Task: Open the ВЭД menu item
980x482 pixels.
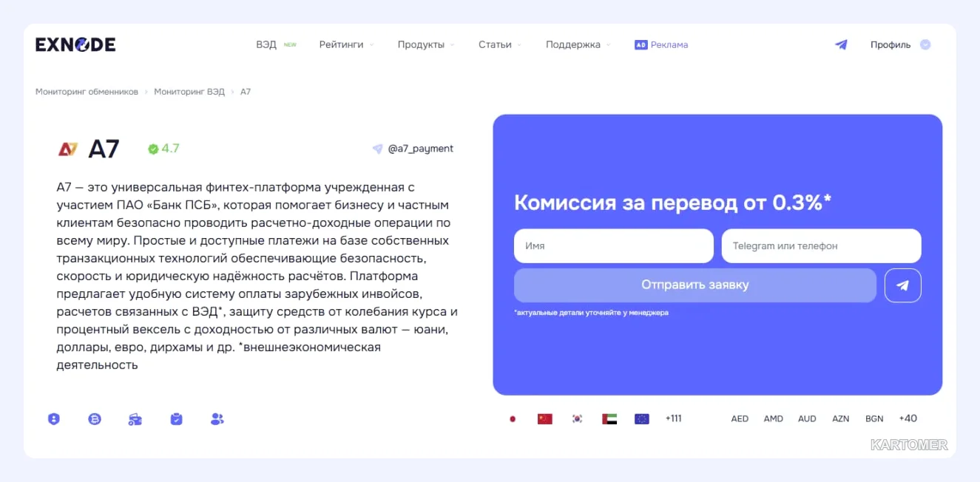Action: (266, 44)
